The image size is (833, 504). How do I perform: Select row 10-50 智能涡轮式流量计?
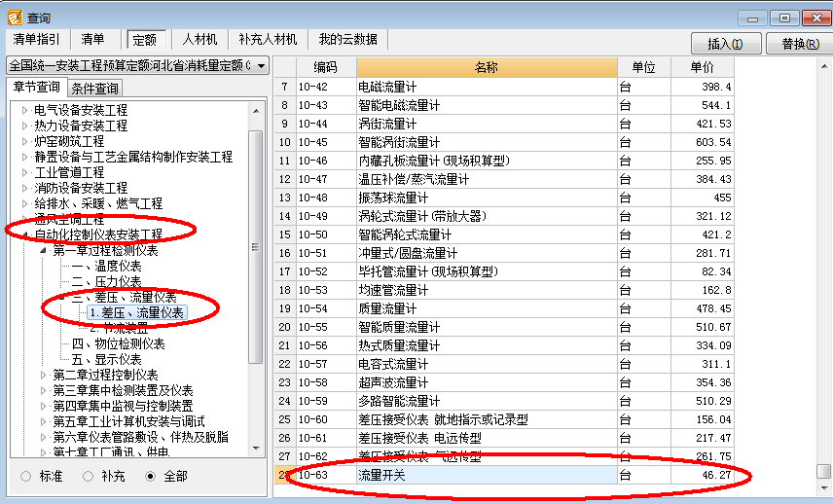[504, 234]
